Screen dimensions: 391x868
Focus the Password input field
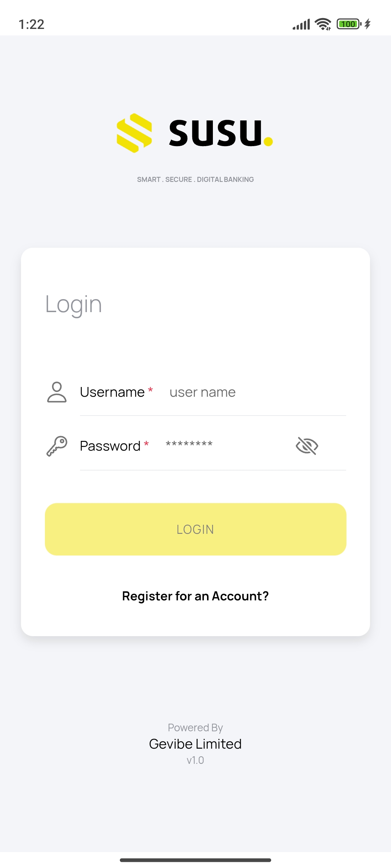click(x=224, y=445)
